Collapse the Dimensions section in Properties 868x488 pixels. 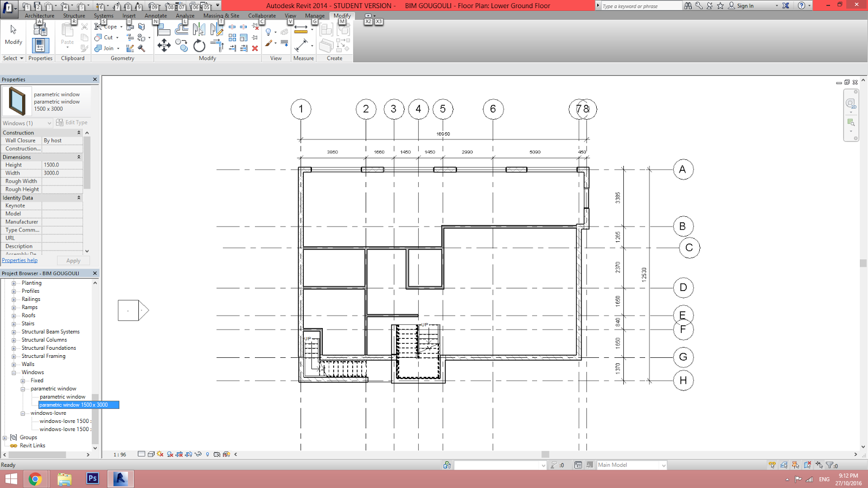[x=79, y=157]
